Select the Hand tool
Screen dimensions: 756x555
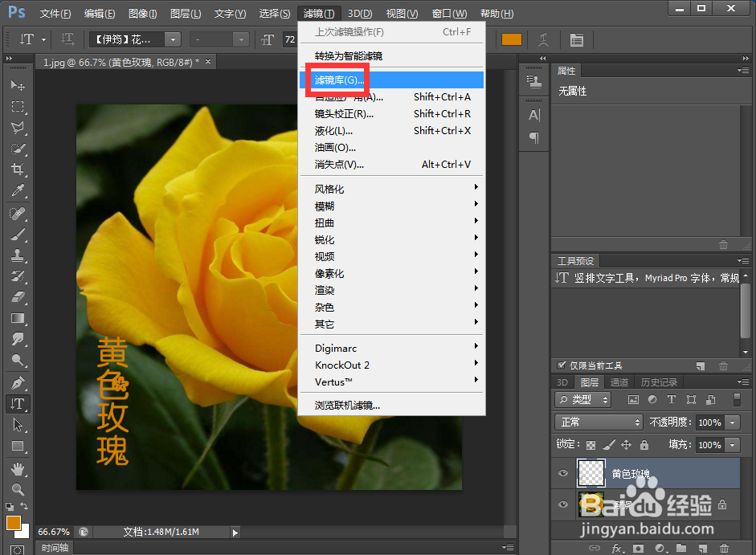(x=18, y=469)
